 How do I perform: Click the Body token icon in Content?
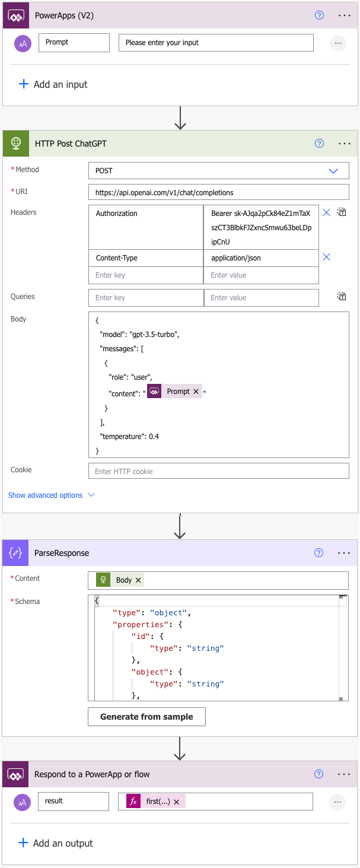(x=104, y=580)
